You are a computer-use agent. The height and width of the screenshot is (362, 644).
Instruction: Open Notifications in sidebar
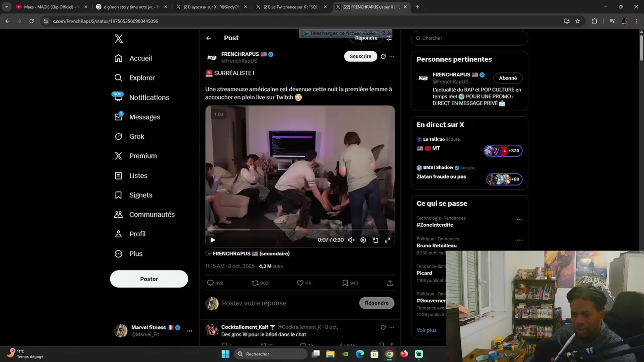click(141, 98)
